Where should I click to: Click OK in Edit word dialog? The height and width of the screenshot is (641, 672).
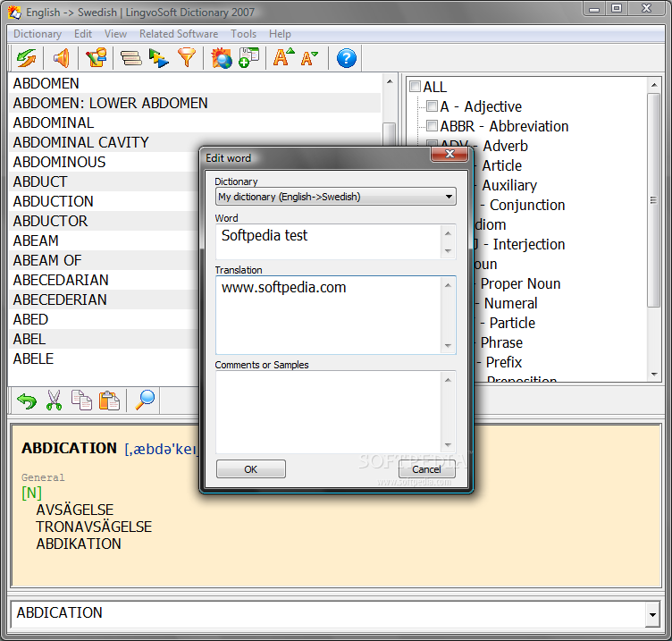(x=251, y=469)
